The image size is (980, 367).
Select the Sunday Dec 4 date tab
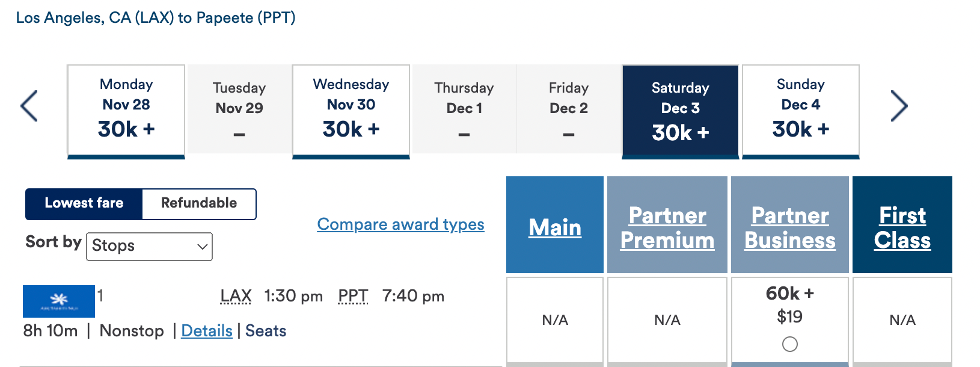coord(800,110)
